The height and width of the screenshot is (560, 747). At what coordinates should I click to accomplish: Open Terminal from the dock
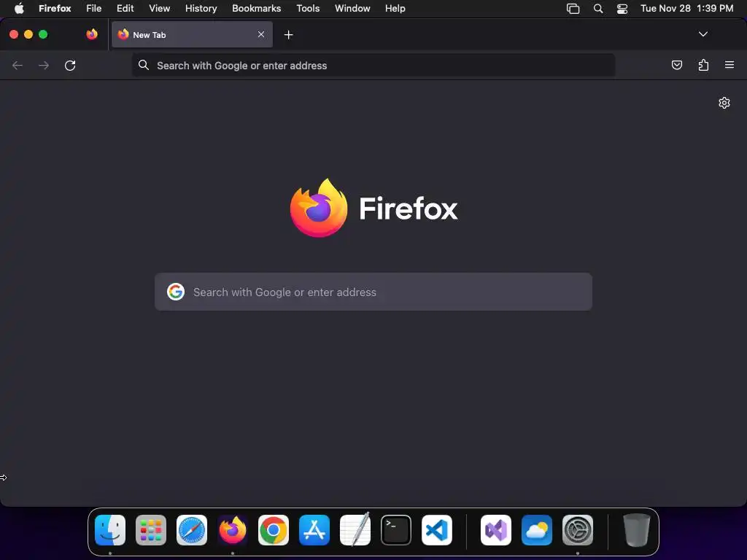click(x=396, y=530)
